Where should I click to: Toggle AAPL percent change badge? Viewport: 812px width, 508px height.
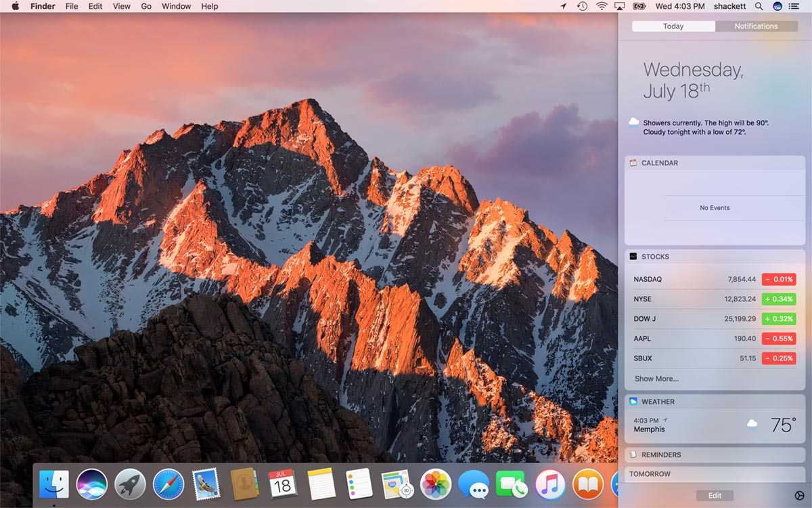click(x=779, y=338)
